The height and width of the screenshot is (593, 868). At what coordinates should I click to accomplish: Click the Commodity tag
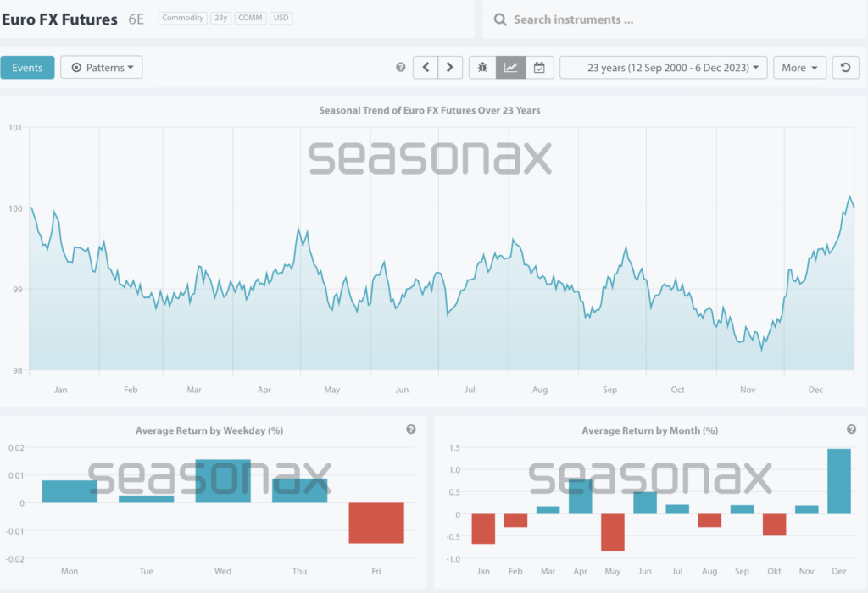(x=183, y=18)
